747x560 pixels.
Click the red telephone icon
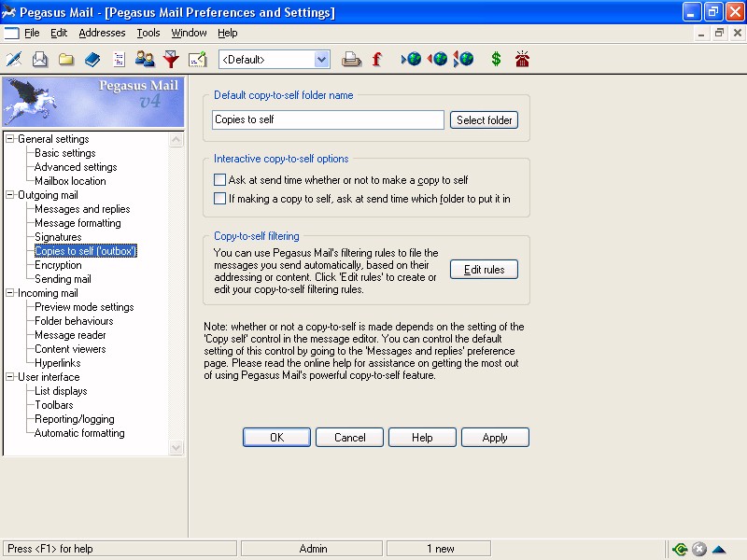(522, 59)
